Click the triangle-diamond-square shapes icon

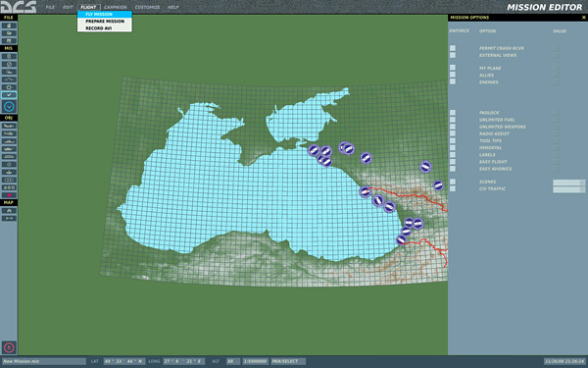[9, 187]
